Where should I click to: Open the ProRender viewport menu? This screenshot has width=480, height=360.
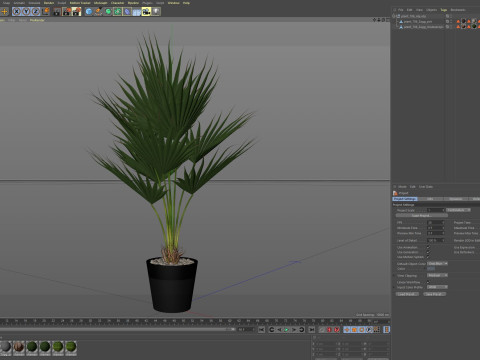point(37,20)
